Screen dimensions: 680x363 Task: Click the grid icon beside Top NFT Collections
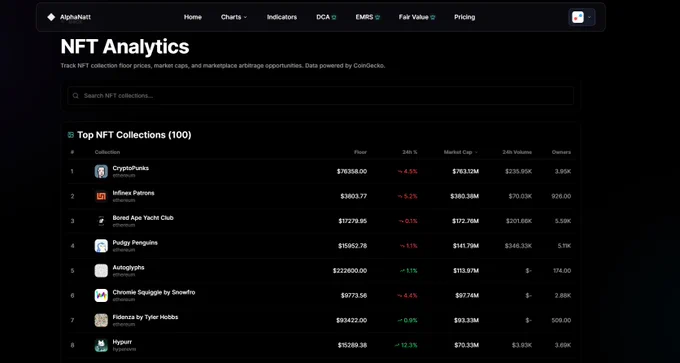pos(71,135)
